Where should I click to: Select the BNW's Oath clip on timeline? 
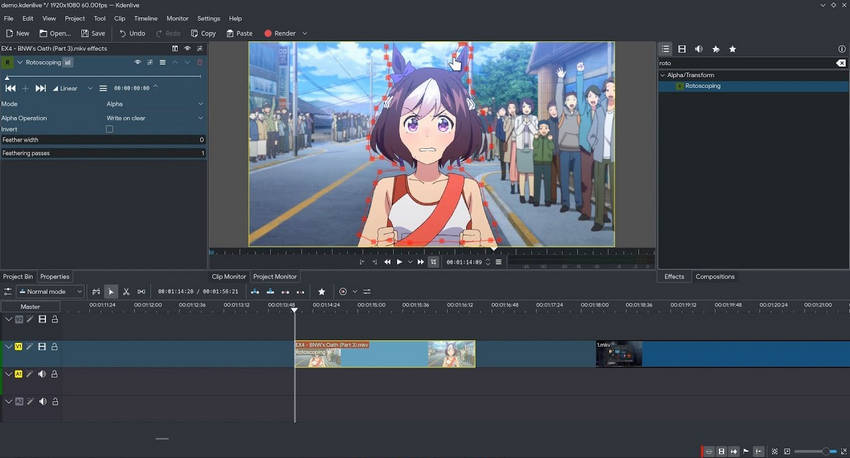385,354
